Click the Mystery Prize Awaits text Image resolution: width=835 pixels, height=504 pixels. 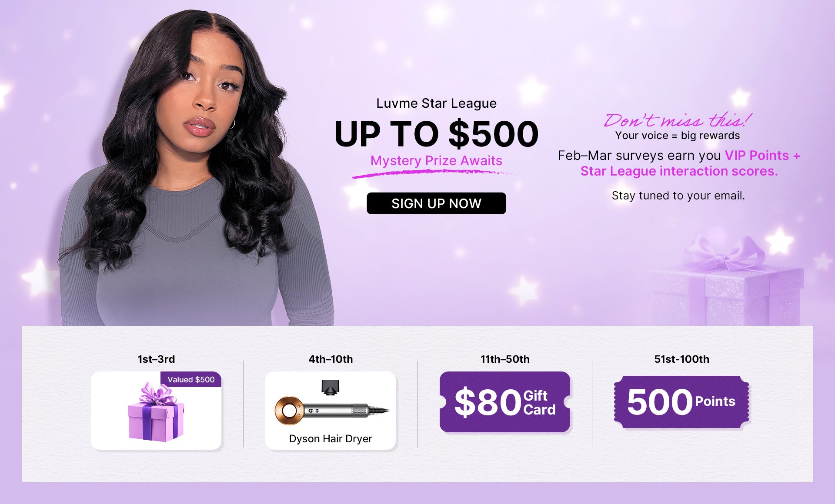pyautogui.click(x=436, y=161)
